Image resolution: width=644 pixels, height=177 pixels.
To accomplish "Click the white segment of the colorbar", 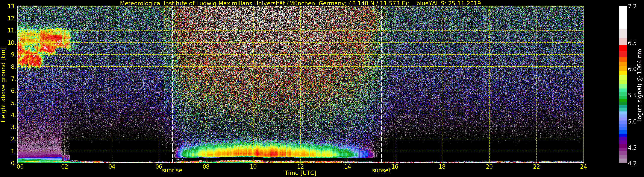I will click(623, 18).
